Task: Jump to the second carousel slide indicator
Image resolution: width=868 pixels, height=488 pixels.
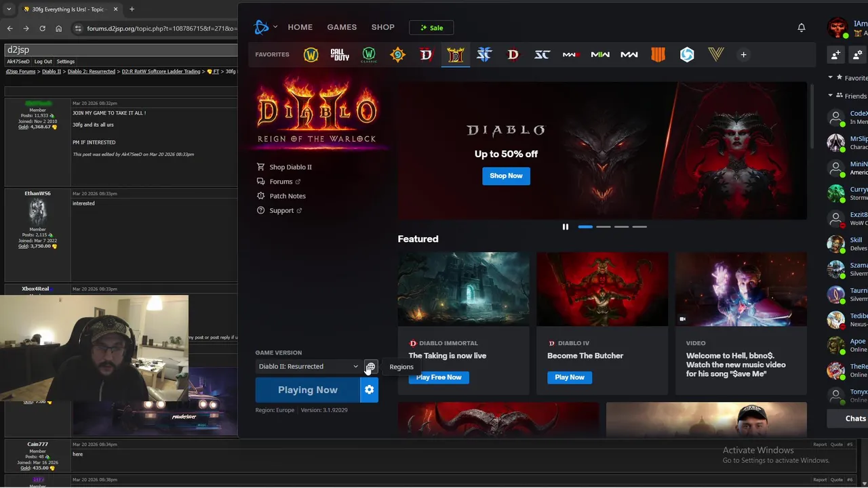Action: point(603,227)
